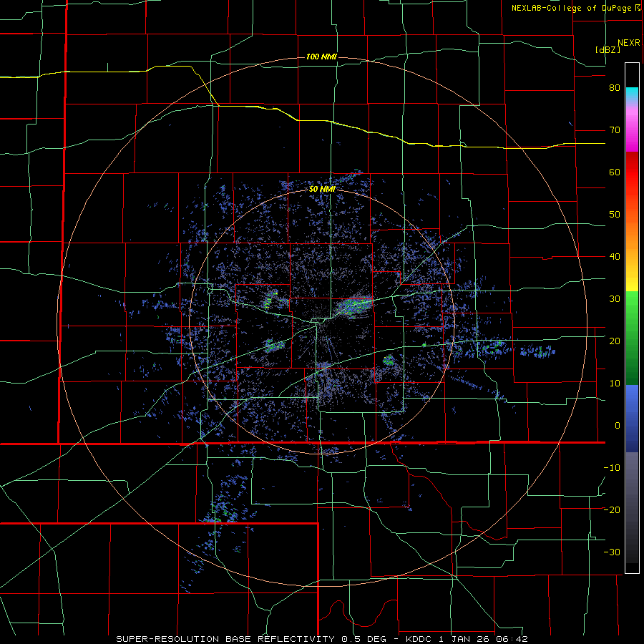Screen dimensions: 644x644
Task: Click the -30 value on dBZ scale
Action: coord(612,552)
